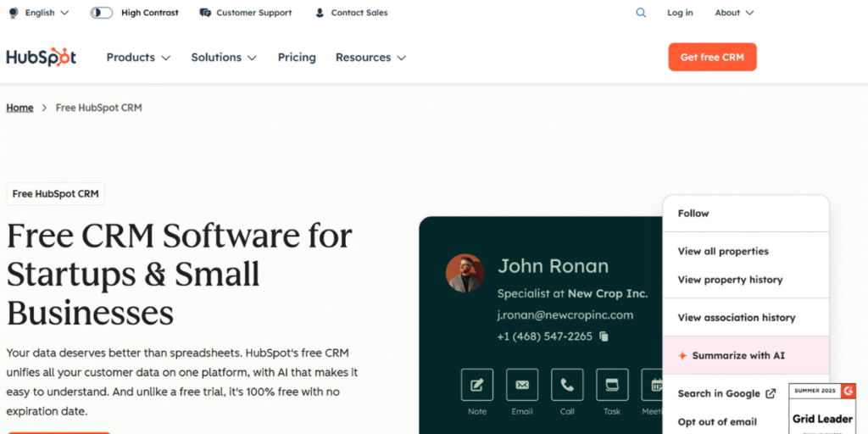
Task: Click the external link icon beside Search in Google
Action: 770,393
